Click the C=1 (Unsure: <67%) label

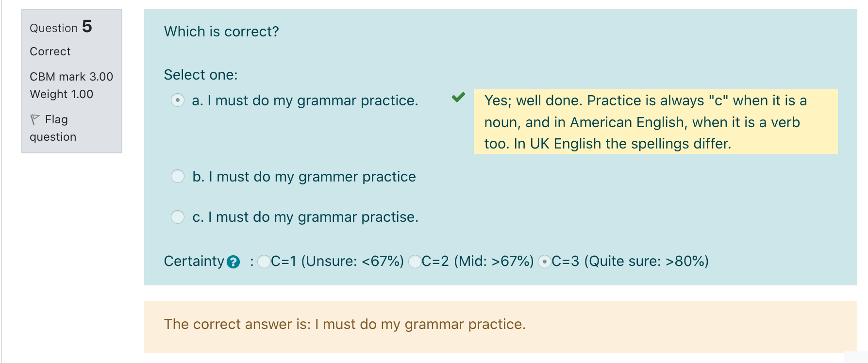(337, 261)
